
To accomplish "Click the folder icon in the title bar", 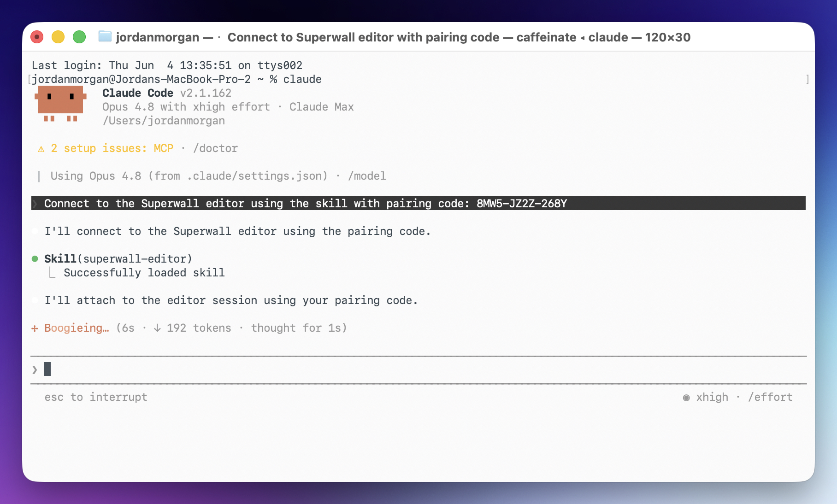I will click(x=105, y=36).
